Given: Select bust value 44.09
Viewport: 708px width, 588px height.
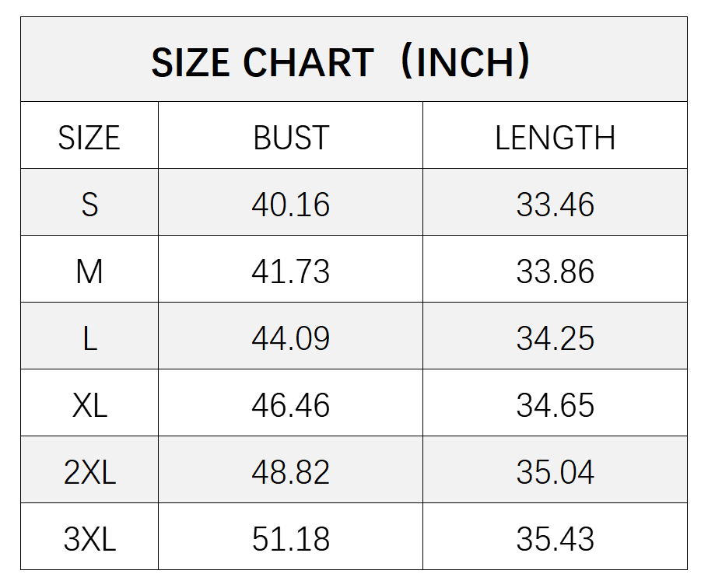Looking at the screenshot, I should point(291,338).
